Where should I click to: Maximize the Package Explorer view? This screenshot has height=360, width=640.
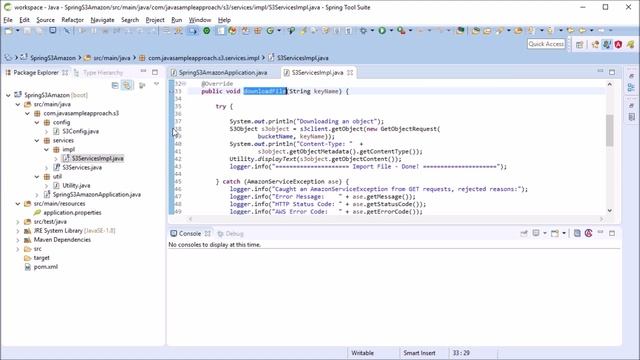pyautogui.click(x=155, y=72)
